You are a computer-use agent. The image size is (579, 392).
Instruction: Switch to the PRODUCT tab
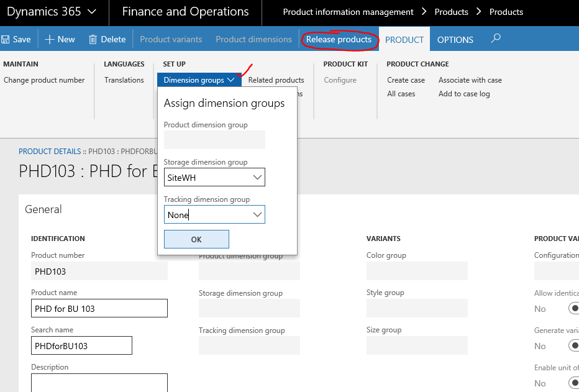click(x=404, y=40)
